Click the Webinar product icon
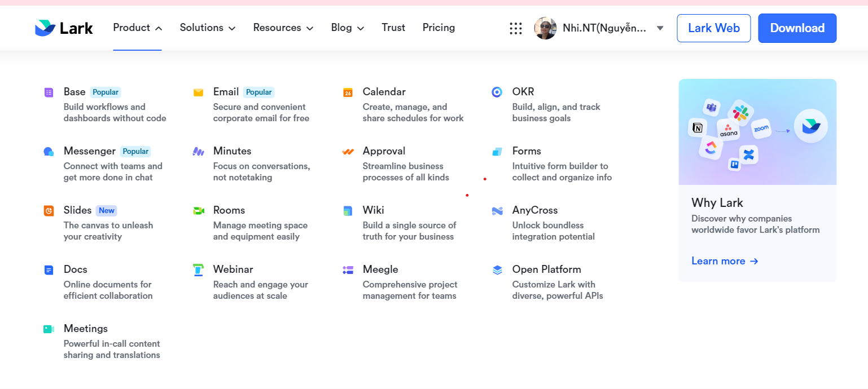This screenshot has height=389, width=868. point(198,270)
